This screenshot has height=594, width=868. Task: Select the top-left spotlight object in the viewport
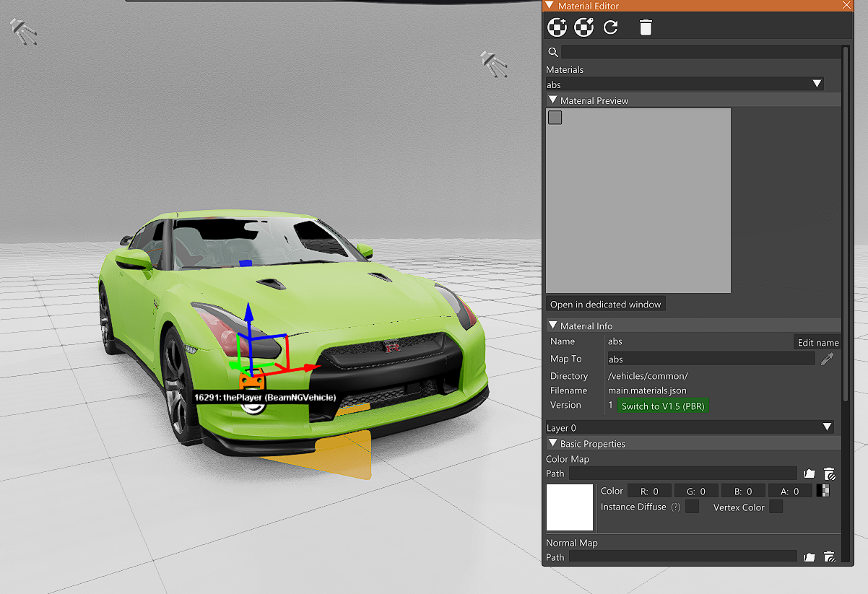coord(23,32)
